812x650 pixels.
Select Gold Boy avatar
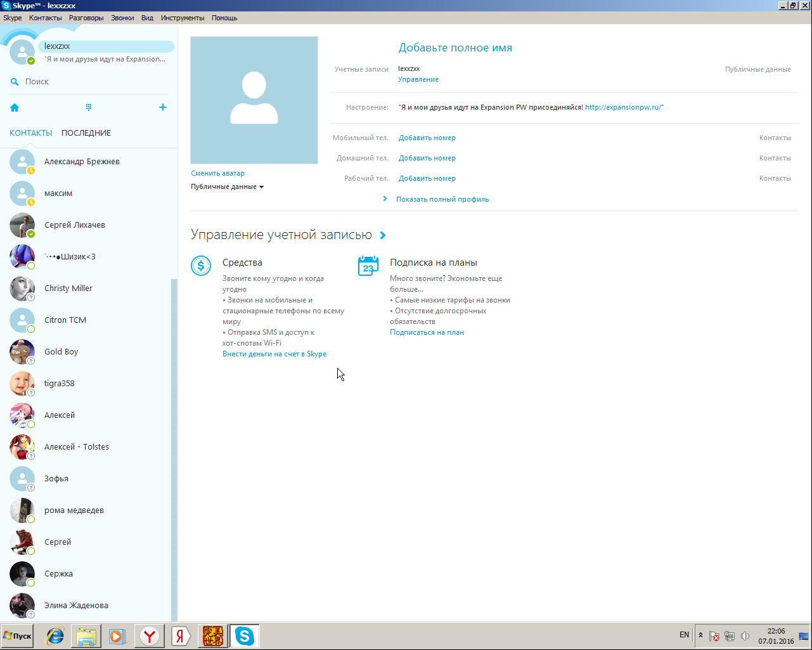[22, 352]
